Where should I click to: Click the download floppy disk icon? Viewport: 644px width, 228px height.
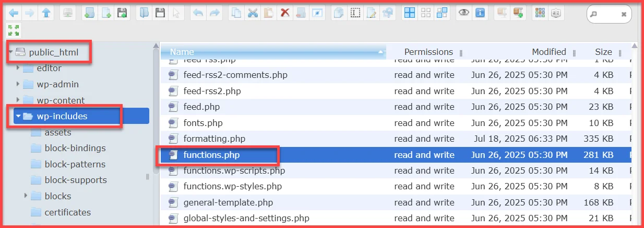(x=160, y=13)
